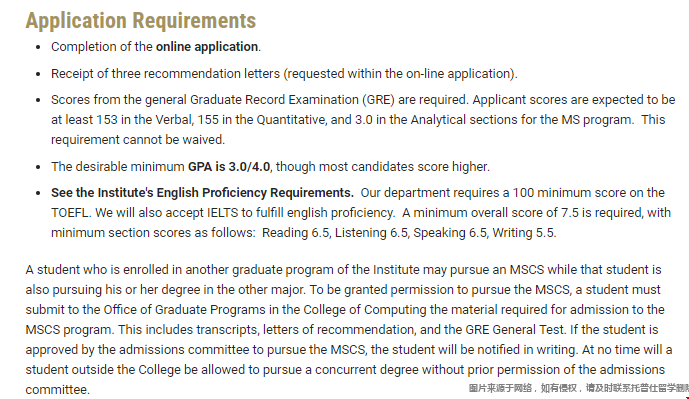This screenshot has height=399, width=689.
Task: Click the final word committee in the paragraph
Action: click(58, 390)
